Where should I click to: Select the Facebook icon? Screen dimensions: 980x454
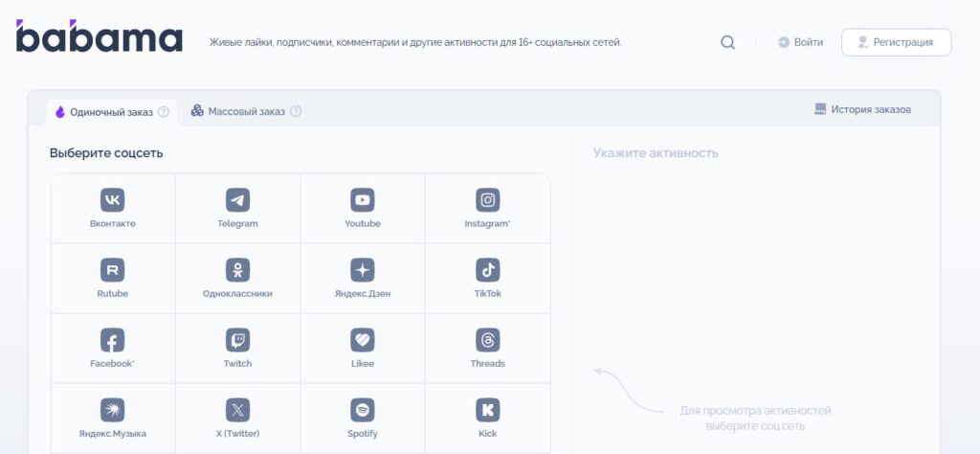(x=113, y=340)
